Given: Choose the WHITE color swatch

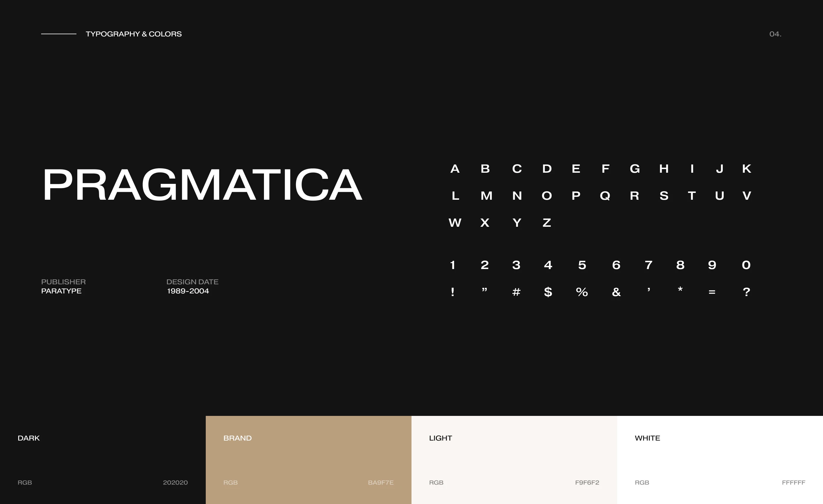Looking at the screenshot, I should pos(720,460).
